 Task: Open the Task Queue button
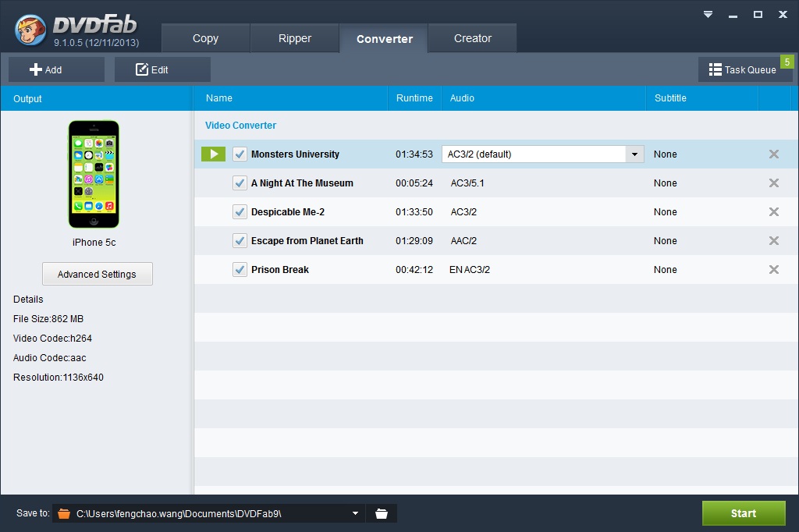pyautogui.click(x=745, y=69)
